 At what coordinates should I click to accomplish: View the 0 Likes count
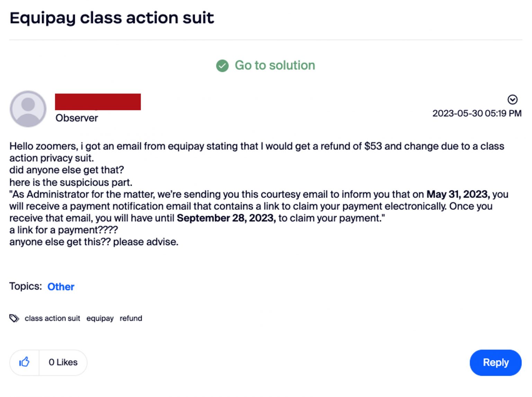pos(63,362)
